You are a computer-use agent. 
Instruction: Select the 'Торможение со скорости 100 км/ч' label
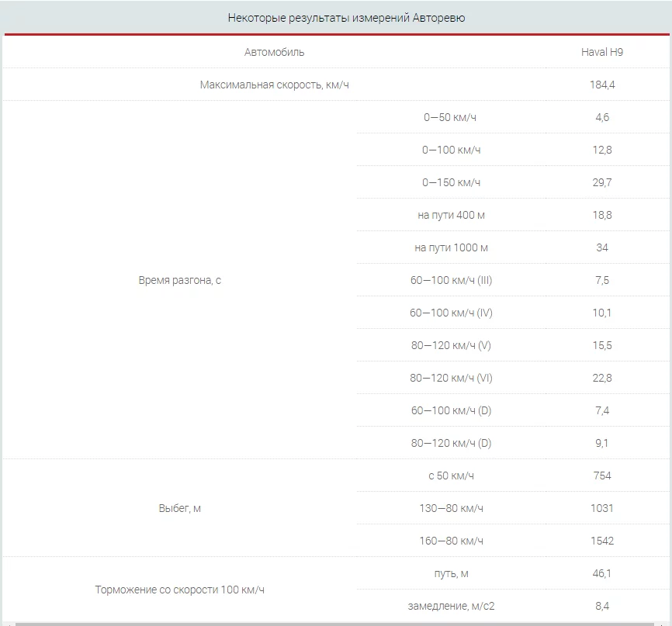click(179, 590)
